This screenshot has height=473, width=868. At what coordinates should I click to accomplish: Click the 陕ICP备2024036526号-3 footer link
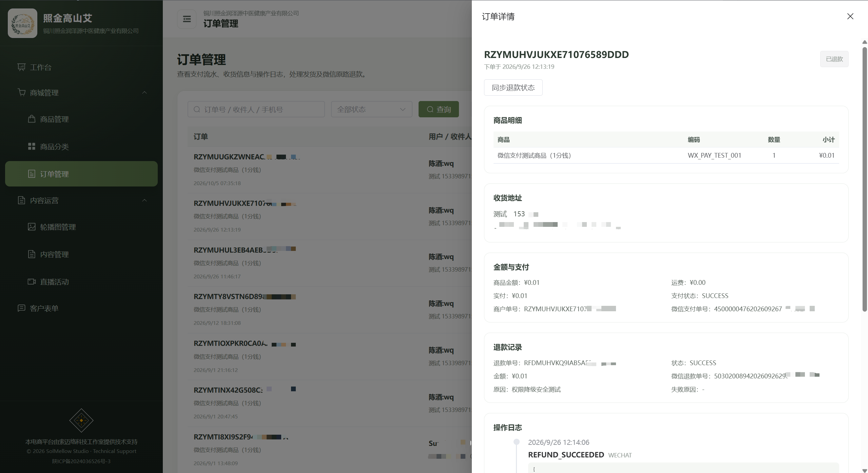coord(81,461)
